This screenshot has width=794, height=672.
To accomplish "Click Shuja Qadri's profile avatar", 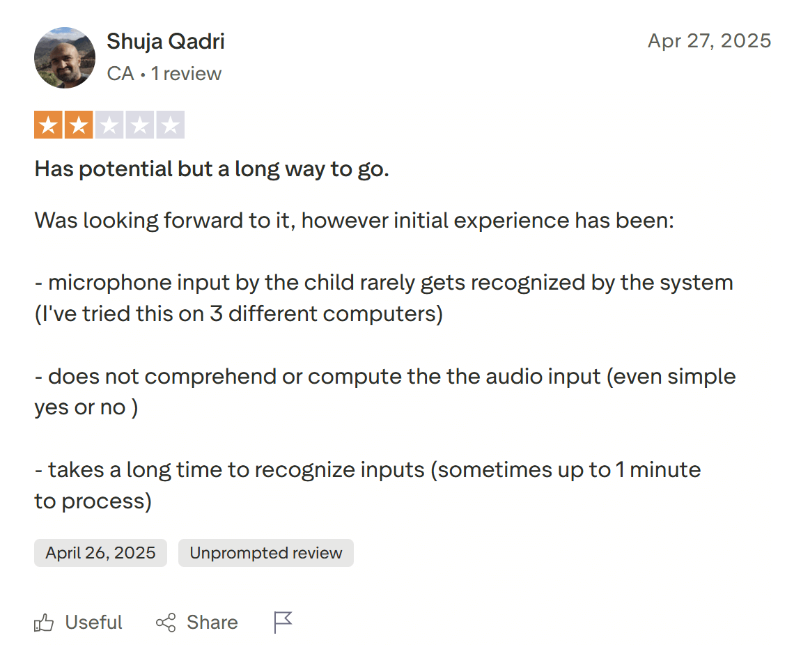I will tap(64, 58).
